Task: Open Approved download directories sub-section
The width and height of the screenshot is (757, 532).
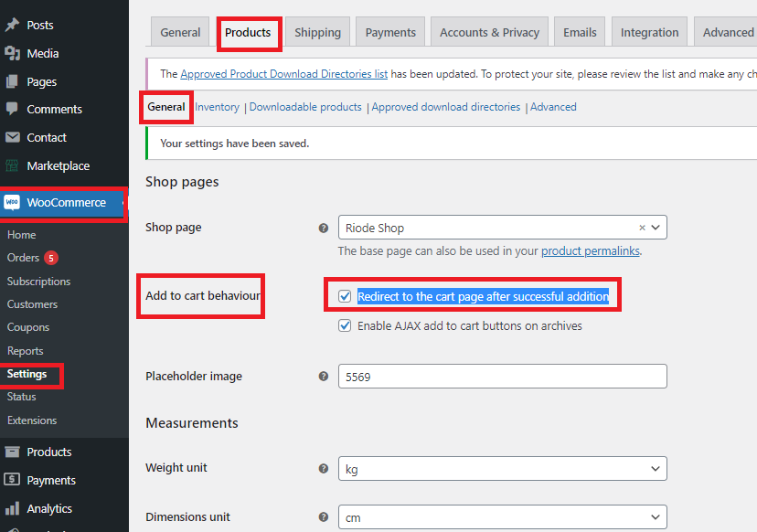Action: pos(445,107)
